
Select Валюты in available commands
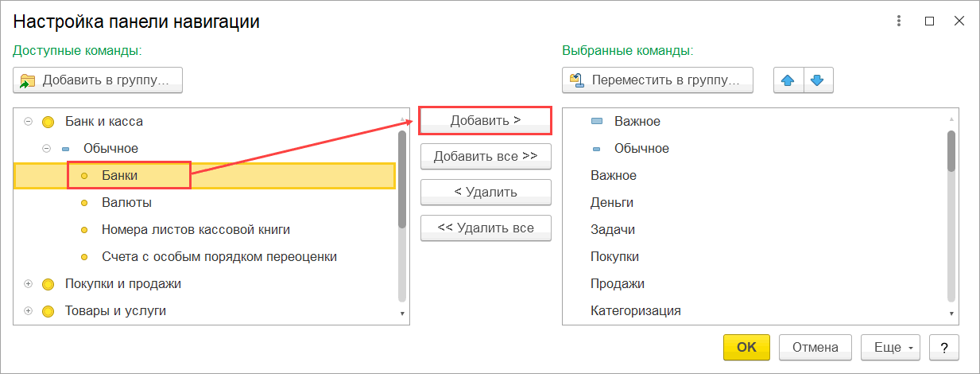[126, 203]
